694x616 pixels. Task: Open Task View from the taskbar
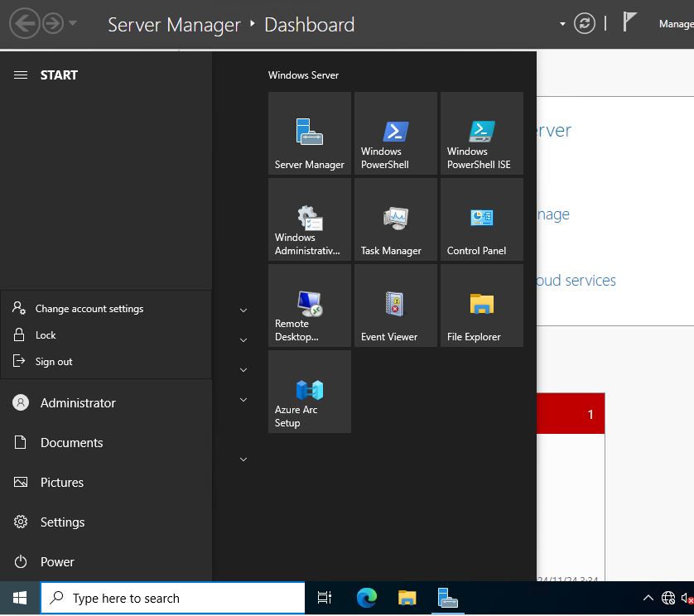325,599
